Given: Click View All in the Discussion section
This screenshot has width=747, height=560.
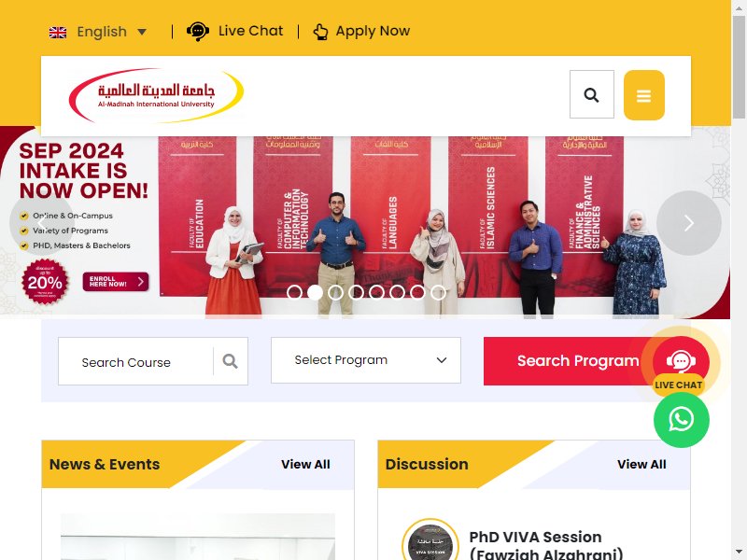Looking at the screenshot, I should 641,464.
